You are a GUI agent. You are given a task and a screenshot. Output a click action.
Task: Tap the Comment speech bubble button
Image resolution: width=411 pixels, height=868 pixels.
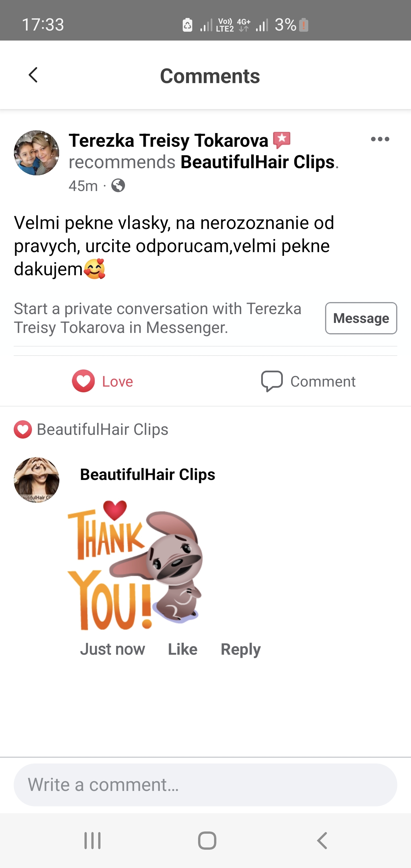[x=308, y=381]
